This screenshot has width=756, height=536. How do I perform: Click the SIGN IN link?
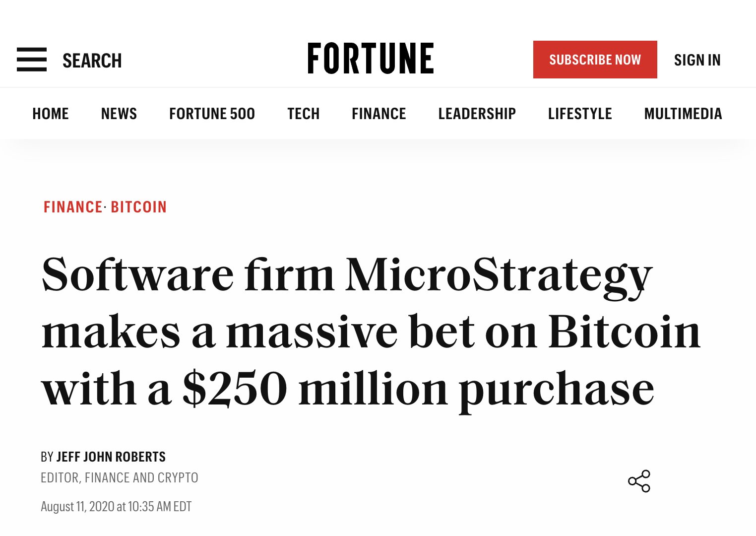click(x=697, y=60)
